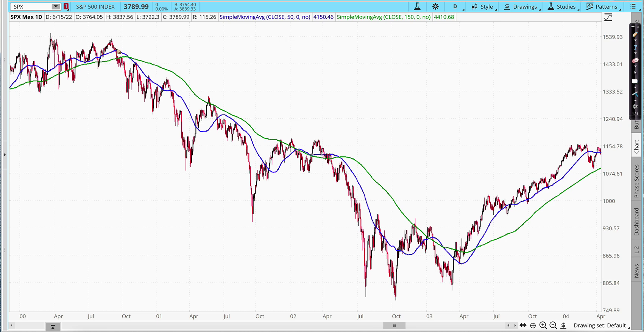Click the horizontal scrollbar thumb

click(394, 326)
